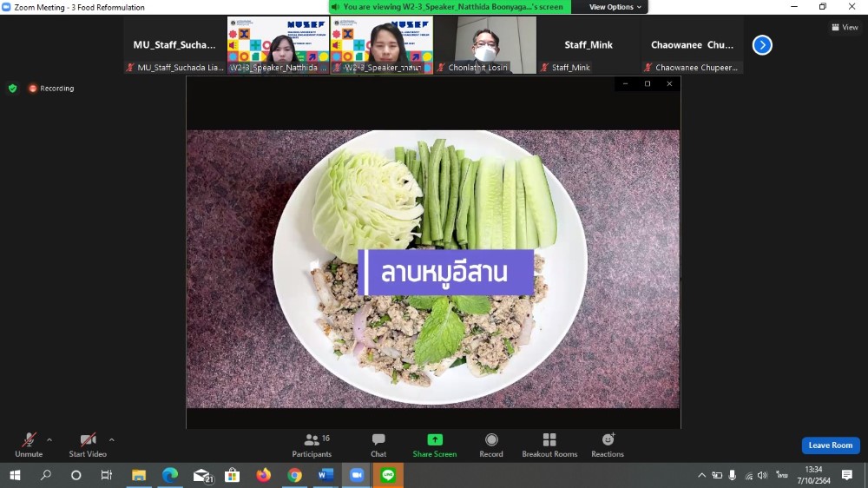
Task: Open the Reactions menu
Action: click(608, 445)
